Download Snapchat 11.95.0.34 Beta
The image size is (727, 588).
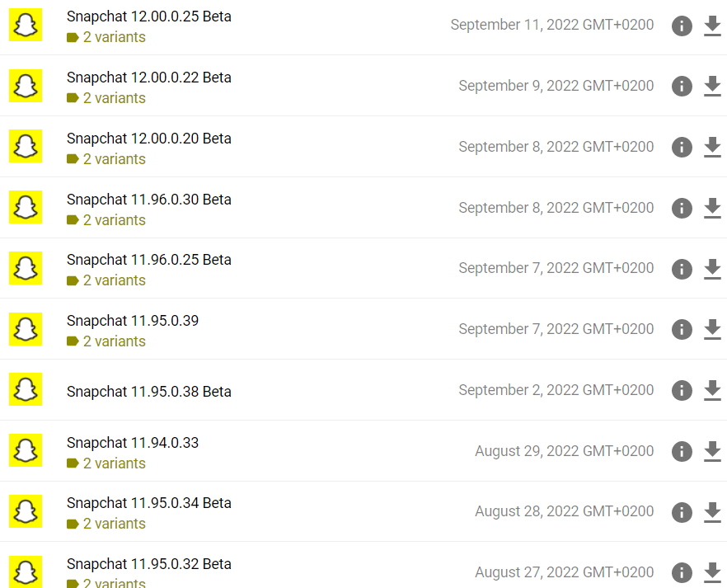pos(712,512)
